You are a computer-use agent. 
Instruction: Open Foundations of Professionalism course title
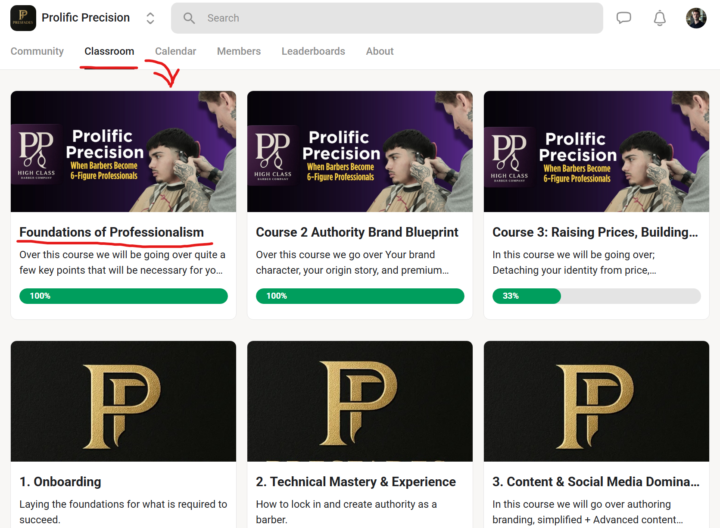click(x=111, y=232)
